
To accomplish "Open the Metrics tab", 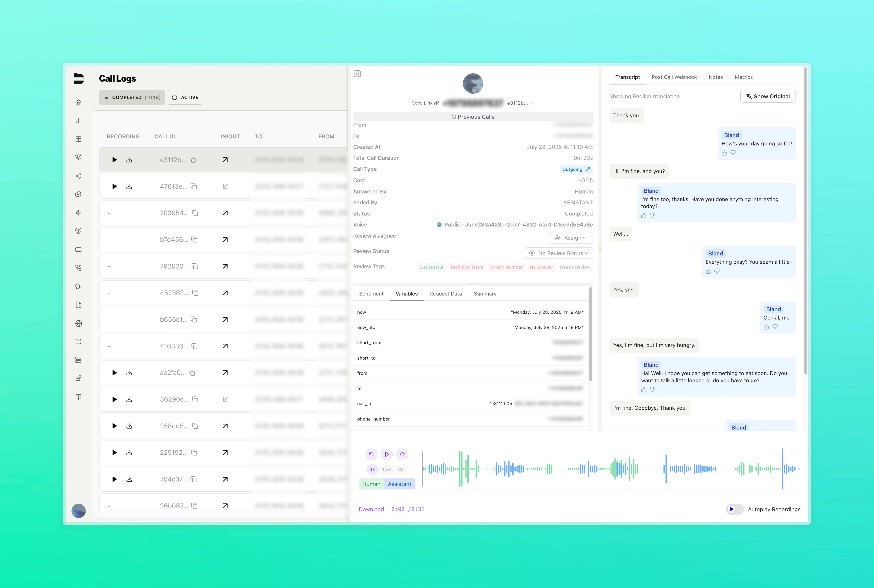I will [x=743, y=77].
